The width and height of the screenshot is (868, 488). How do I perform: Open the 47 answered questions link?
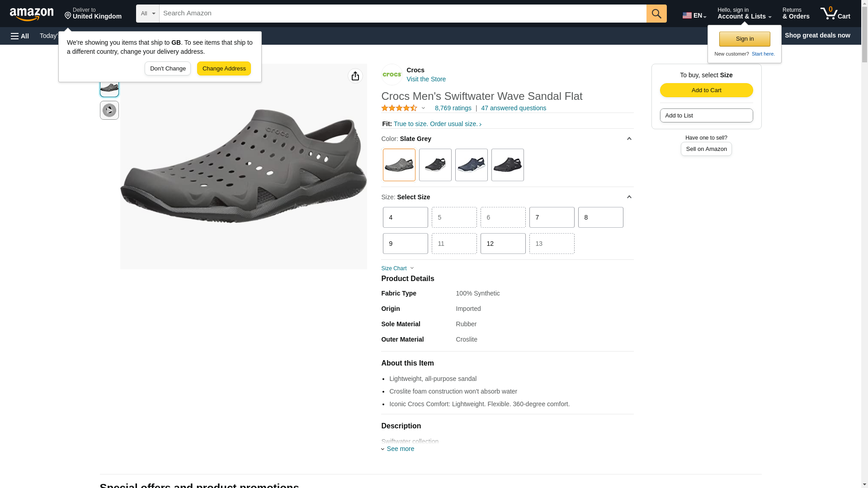[x=513, y=108]
